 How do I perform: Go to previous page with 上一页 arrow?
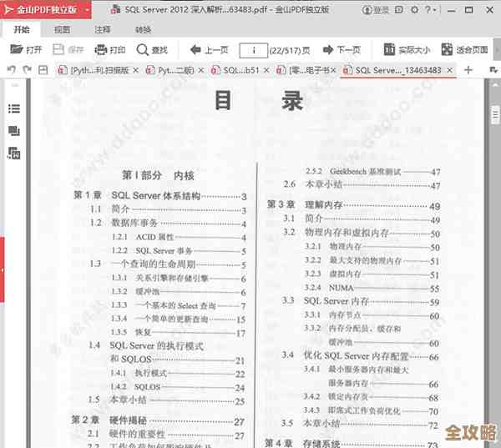pyautogui.click(x=209, y=50)
